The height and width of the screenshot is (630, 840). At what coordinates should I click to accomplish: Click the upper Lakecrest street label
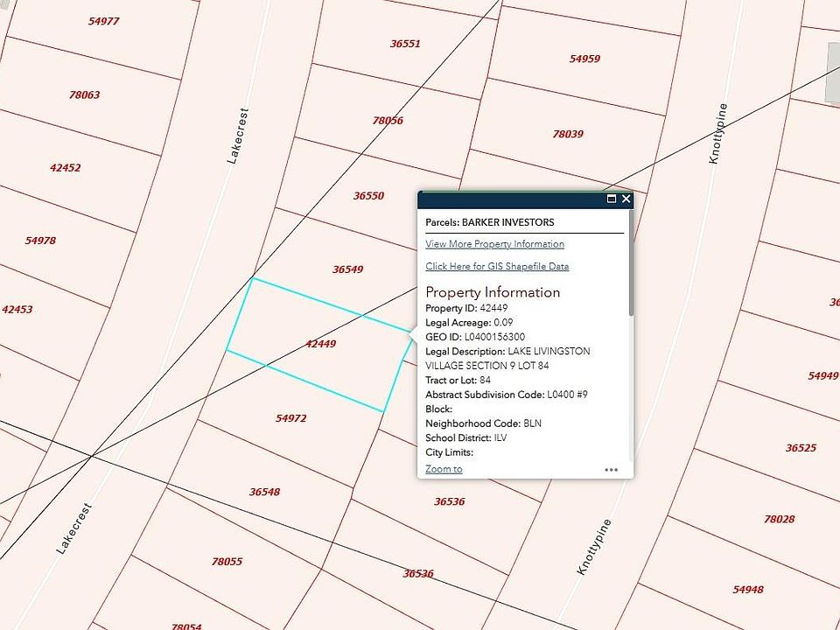tap(238, 136)
